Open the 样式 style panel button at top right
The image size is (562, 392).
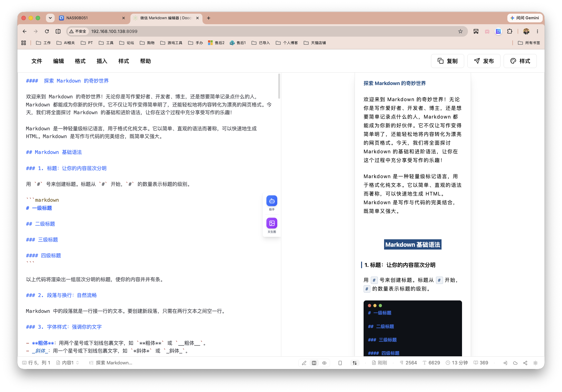click(520, 61)
